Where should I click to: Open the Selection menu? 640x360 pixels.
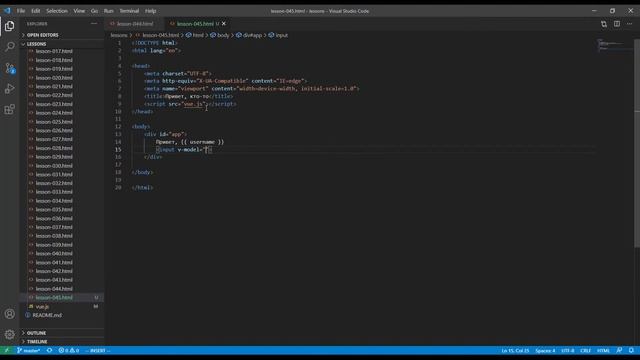coord(57,11)
